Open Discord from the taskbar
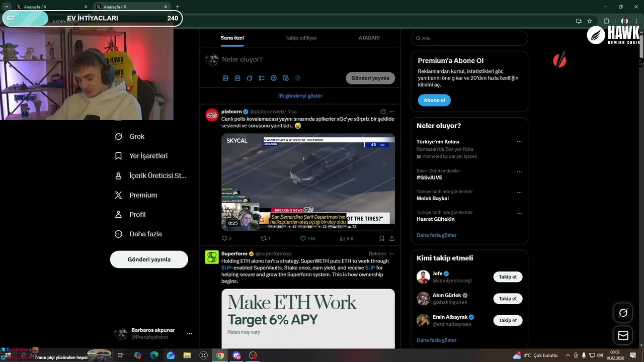The height and width of the screenshot is (362, 644). (236, 355)
